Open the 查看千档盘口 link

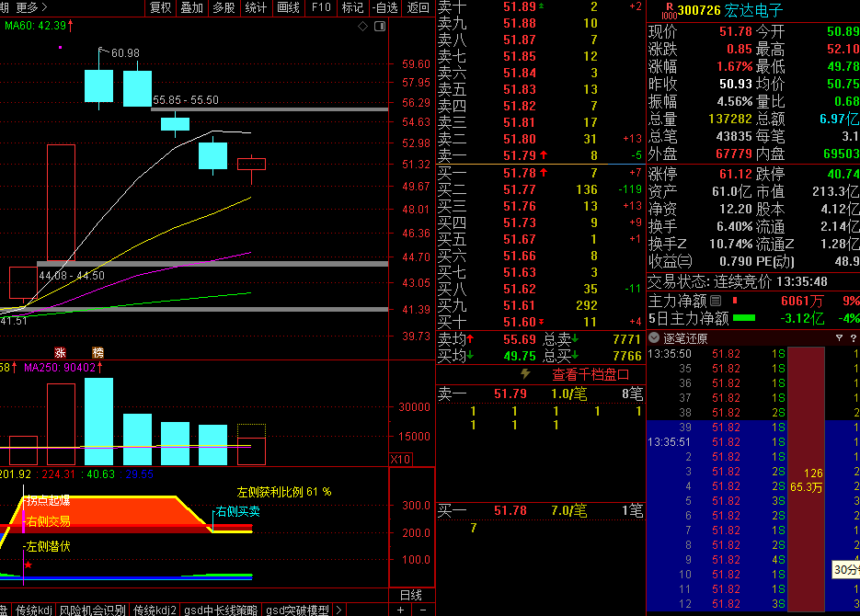coord(591,374)
